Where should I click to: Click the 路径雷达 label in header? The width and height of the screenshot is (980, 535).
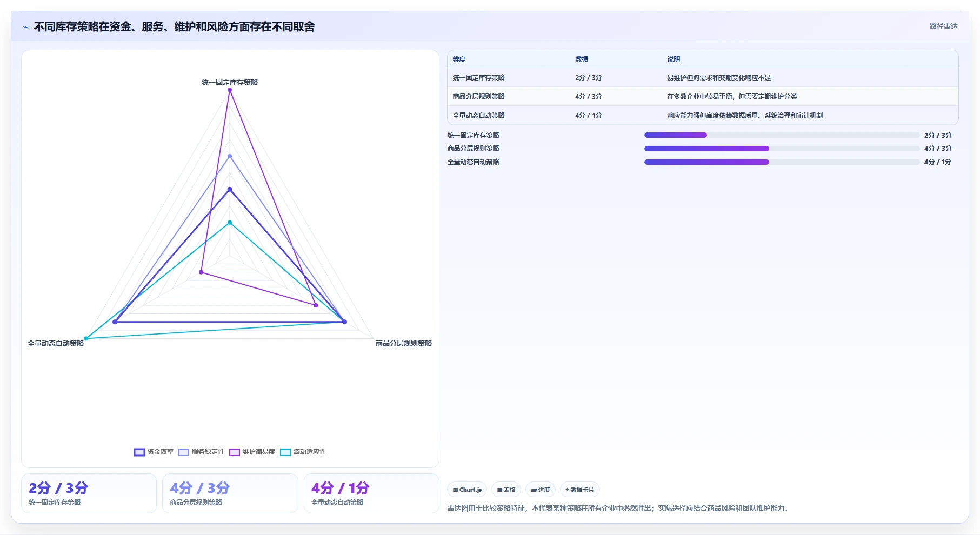coord(943,26)
